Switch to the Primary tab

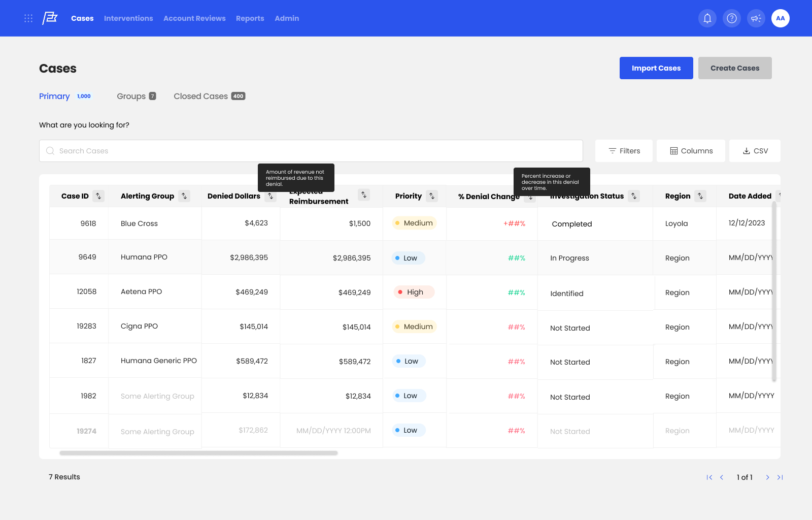(x=65, y=96)
